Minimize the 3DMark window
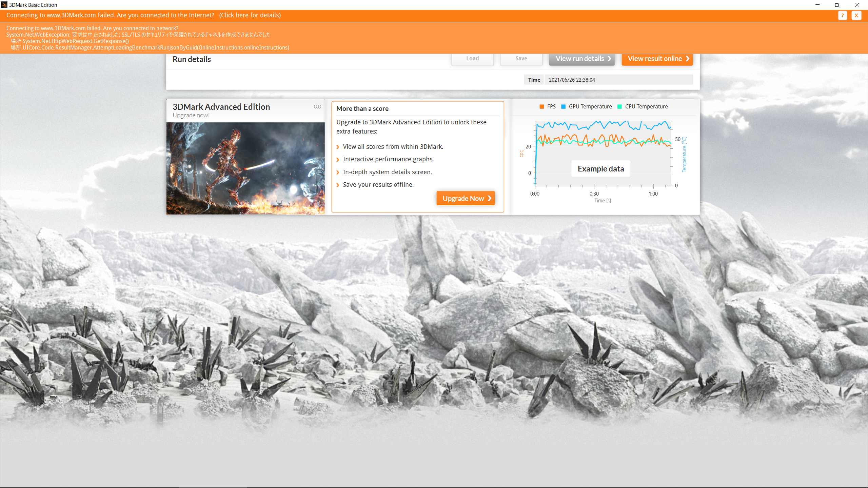 (x=817, y=5)
